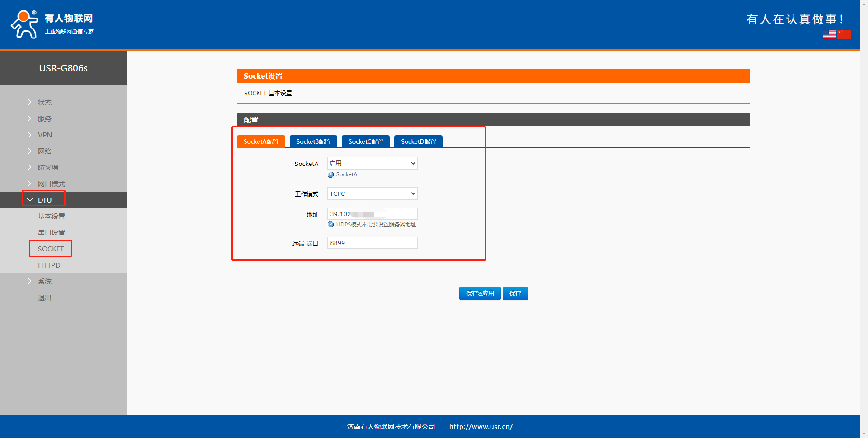Expand the VPN sidebar section
The image size is (868, 438).
pos(45,135)
